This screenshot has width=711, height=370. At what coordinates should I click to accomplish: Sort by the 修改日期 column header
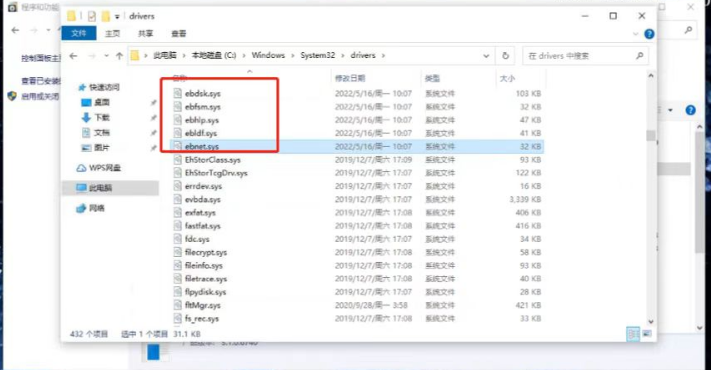350,78
